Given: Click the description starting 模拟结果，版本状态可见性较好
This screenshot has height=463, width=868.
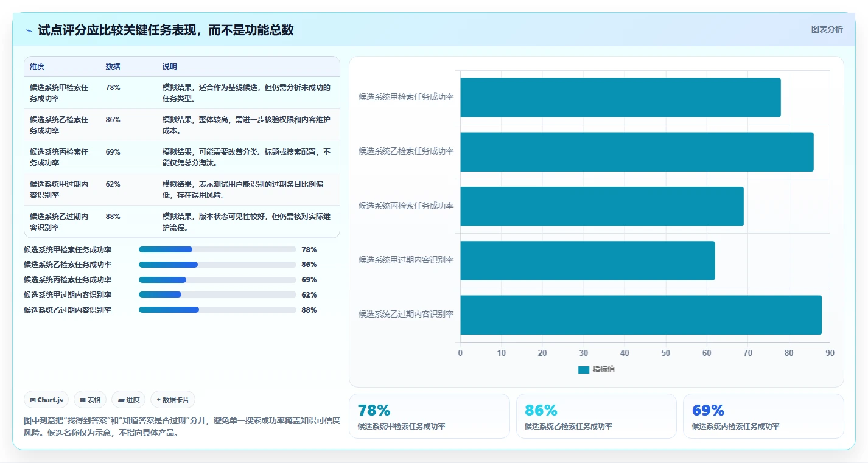Looking at the screenshot, I should coord(247,221).
